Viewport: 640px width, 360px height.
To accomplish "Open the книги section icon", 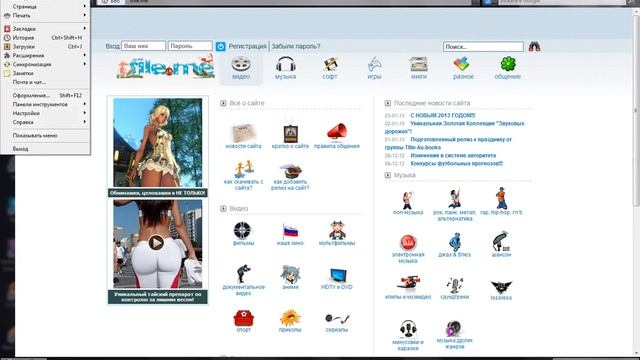I will (x=419, y=64).
